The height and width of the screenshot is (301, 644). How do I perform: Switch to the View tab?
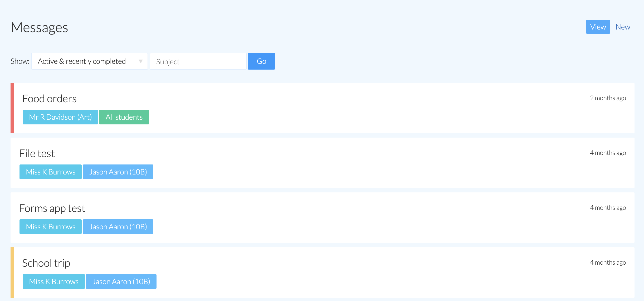pos(598,27)
